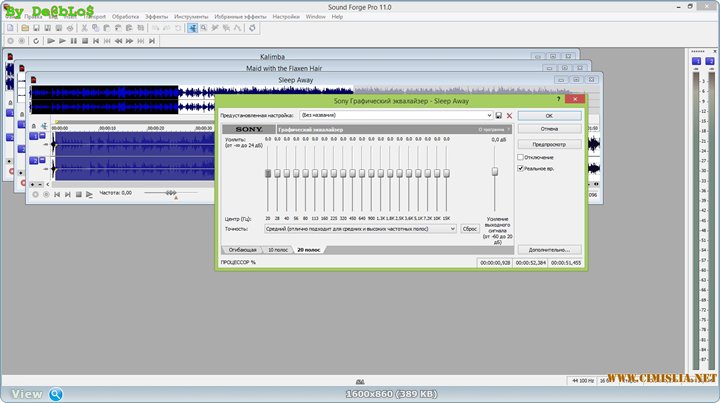Save the equalizer preset with disk icon
Screen dimensions: 720x403
[498, 116]
